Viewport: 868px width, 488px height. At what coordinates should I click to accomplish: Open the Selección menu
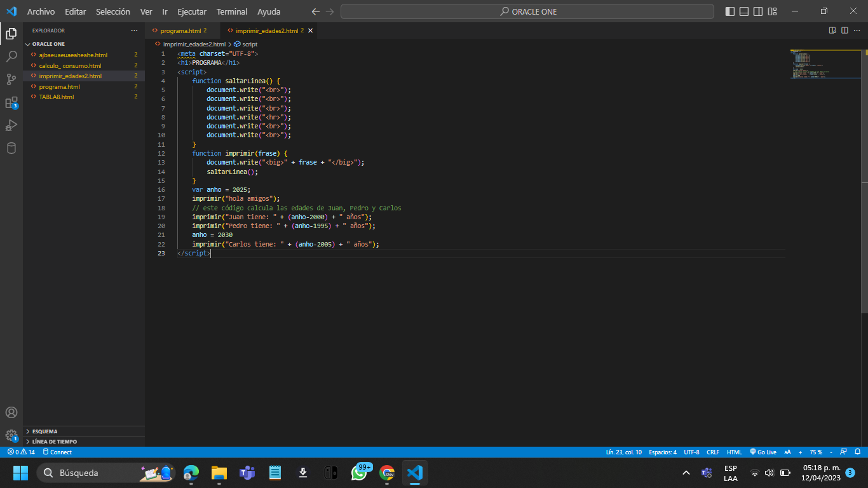point(113,11)
